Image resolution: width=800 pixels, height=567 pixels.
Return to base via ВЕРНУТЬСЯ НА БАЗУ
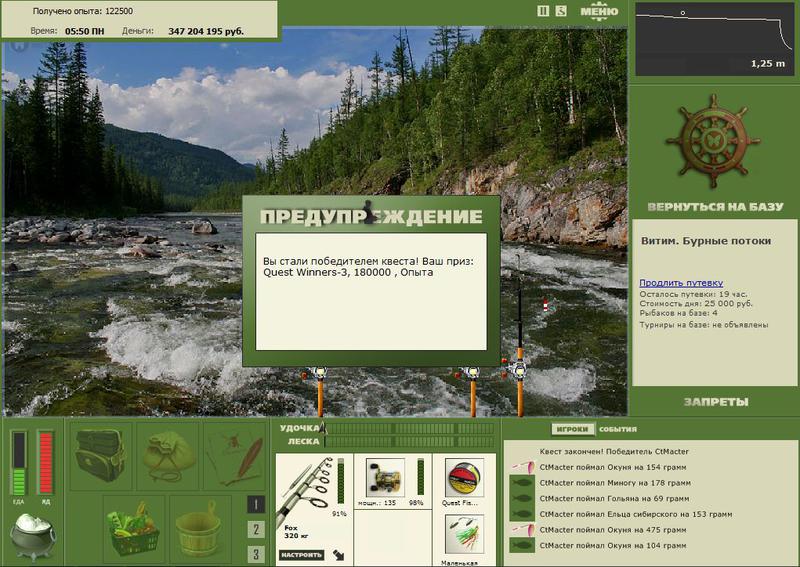(715, 207)
